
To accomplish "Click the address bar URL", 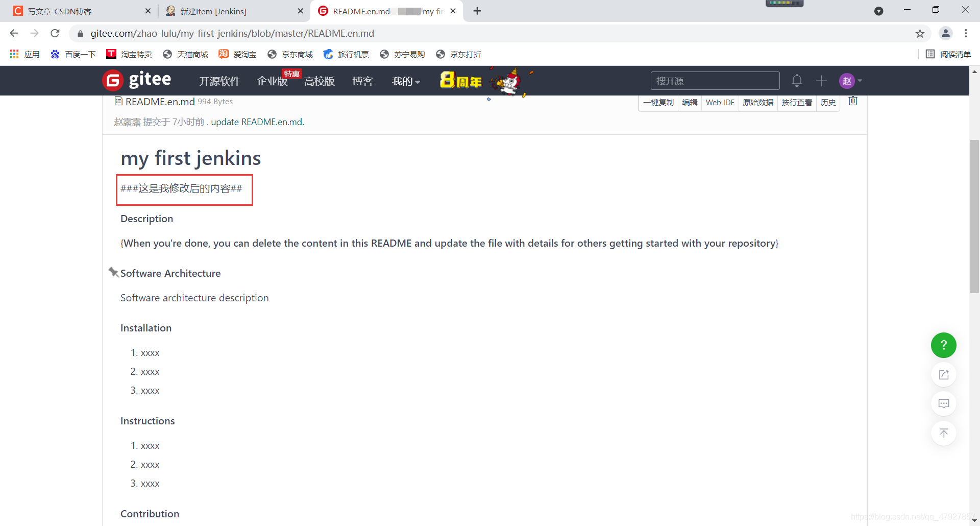I will click(x=232, y=33).
